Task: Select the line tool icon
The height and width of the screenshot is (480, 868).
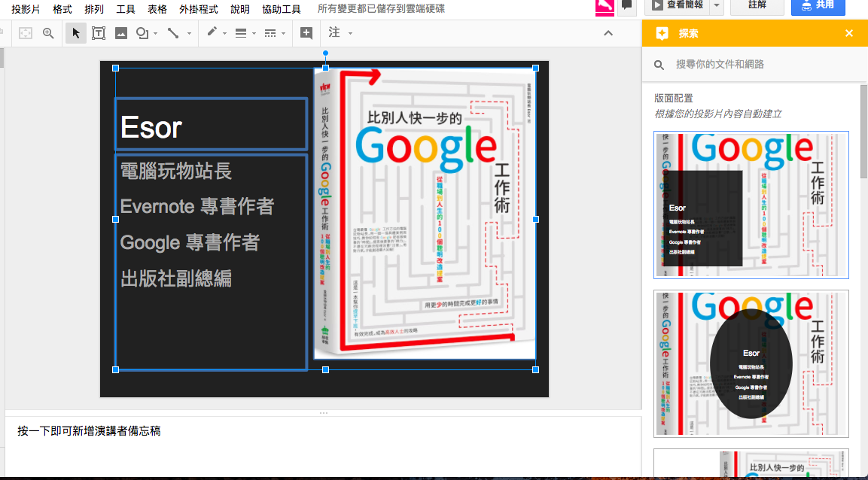Action: [173, 33]
